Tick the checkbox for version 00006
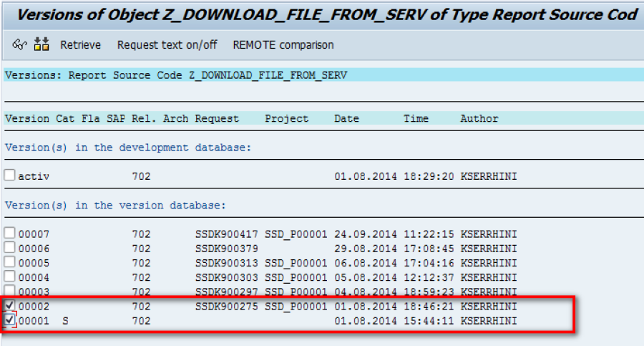This screenshot has height=346, width=644. (x=9, y=247)
